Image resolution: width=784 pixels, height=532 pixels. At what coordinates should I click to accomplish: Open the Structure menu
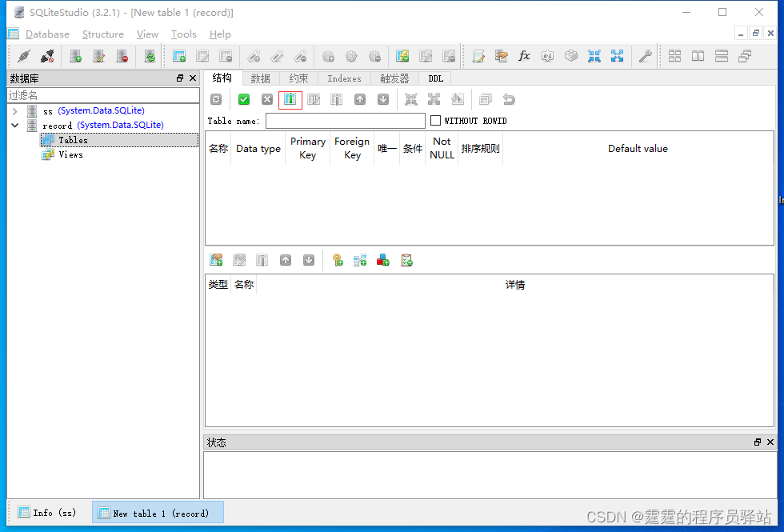point(103,34)
